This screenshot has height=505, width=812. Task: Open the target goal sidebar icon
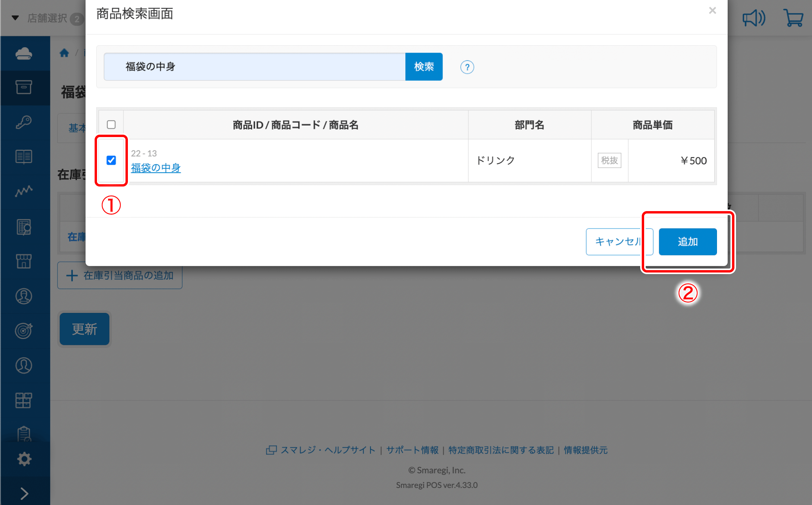24,330
